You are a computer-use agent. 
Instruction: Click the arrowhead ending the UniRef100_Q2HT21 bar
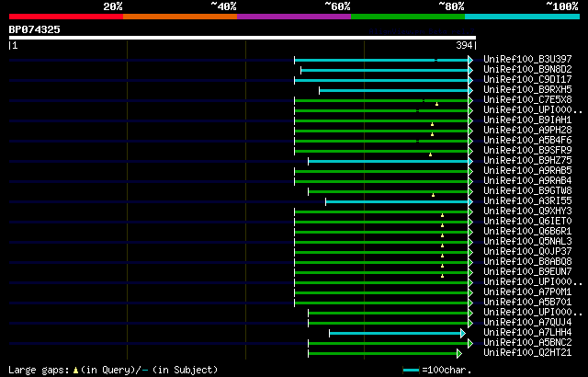pos(459,354)
